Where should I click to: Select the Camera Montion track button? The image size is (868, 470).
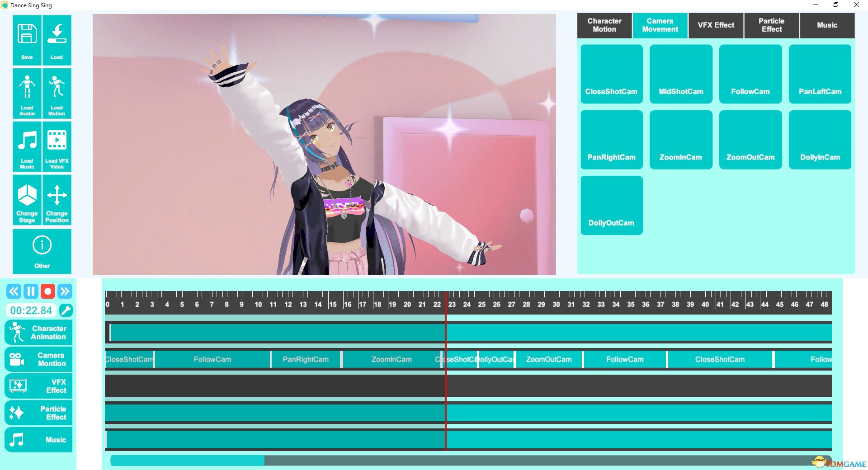38,359
